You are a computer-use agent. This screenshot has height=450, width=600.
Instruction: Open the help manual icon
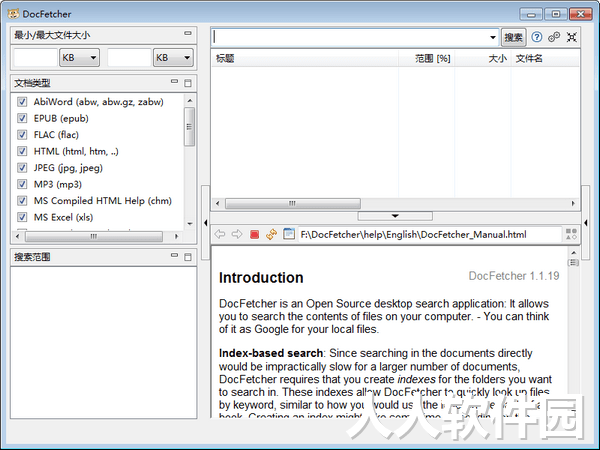coord(537,37)
